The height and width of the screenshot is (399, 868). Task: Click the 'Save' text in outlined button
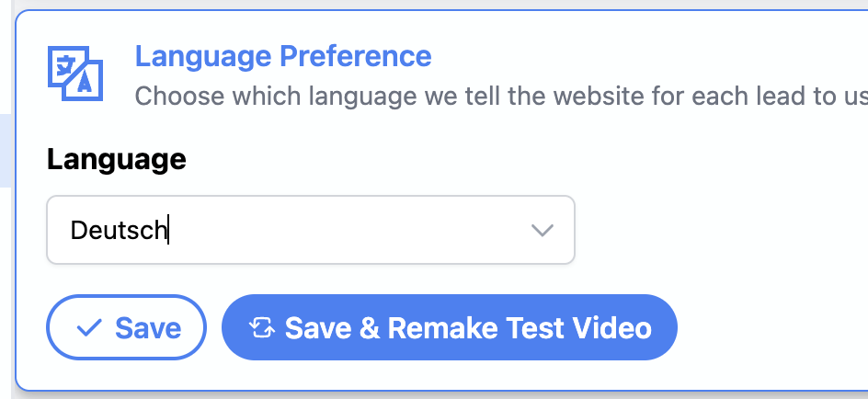click(x=148, y=328)
